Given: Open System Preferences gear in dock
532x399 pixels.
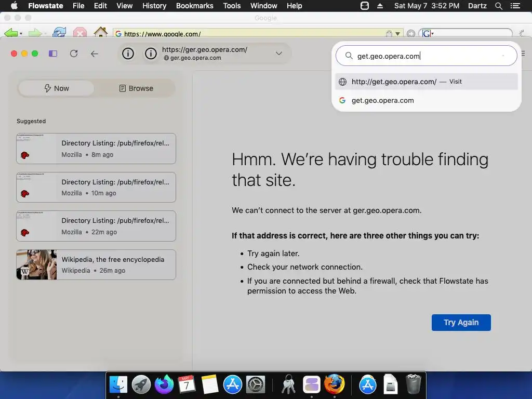Looking at the screenshot, I should pyautogui.click(x=255, y=384).
